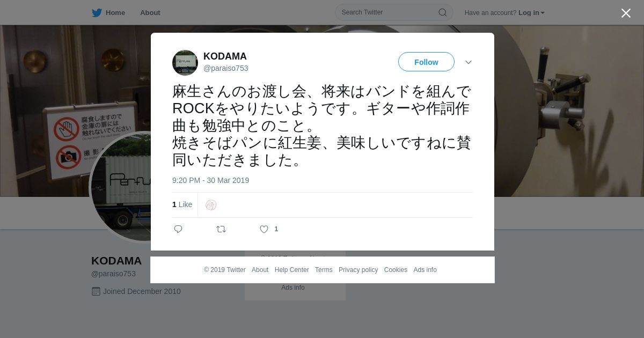Go to the Home navigation item
Screen dimensions: 644x338
[x=115, y=13]
